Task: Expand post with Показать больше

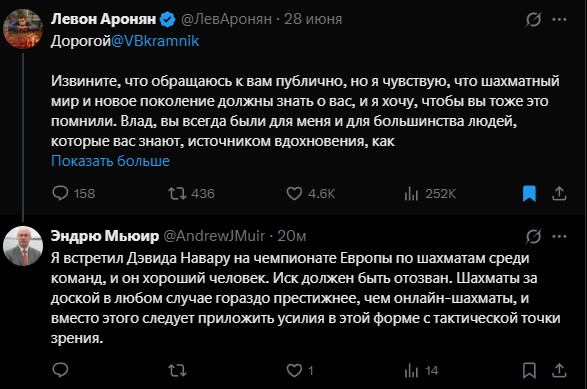Action: tap(110, 161)
